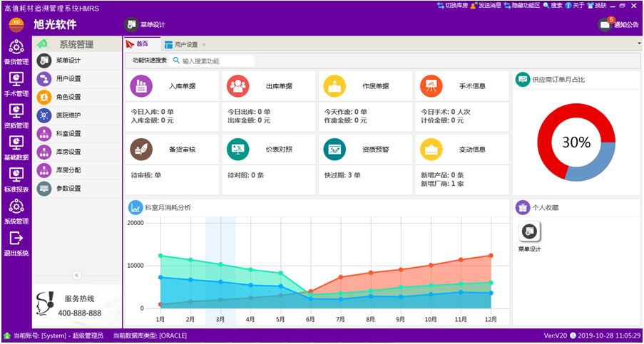Viewport: 644px width, 344px height.
Task: Select 角色设置 in the system menu
Action: (x=68, y=97)
